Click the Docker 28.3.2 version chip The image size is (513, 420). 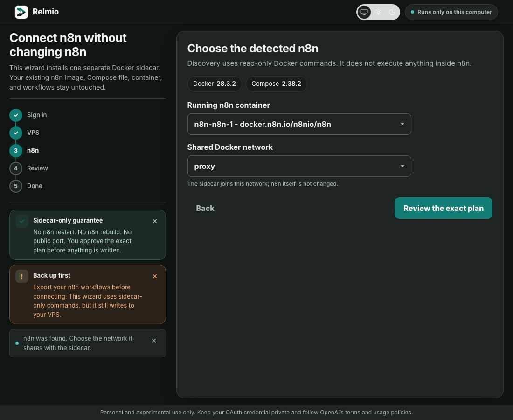215,84
